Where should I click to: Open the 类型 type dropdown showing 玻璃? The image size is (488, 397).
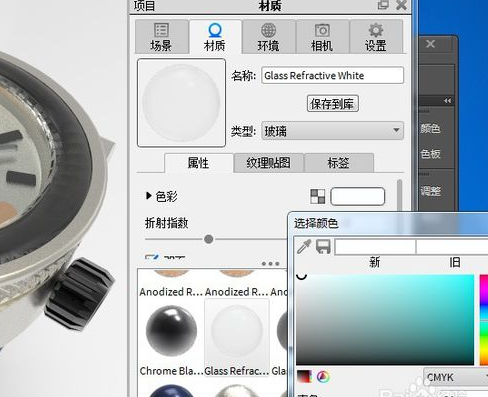(332, 131)
